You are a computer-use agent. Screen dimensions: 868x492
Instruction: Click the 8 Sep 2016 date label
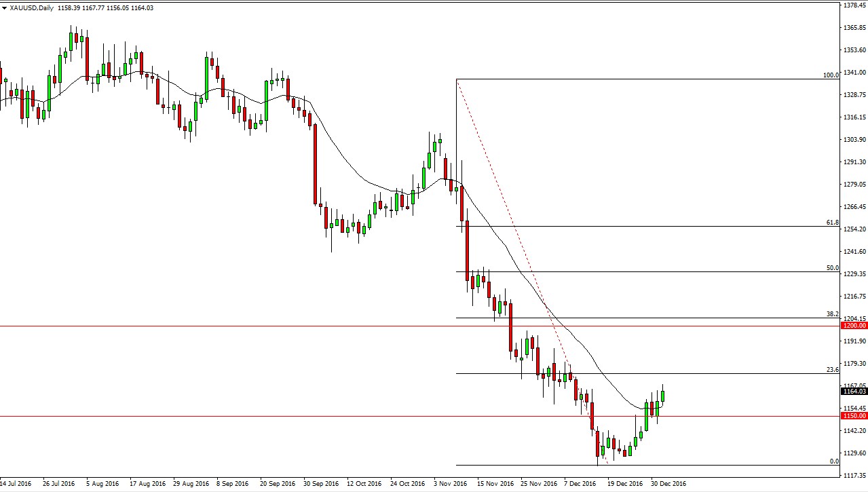point(232,484)
